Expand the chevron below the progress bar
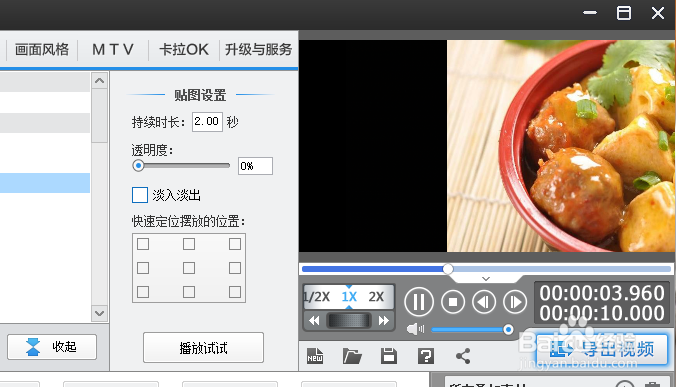Viewport: 676px width, 387px height. tap(486, 279)
